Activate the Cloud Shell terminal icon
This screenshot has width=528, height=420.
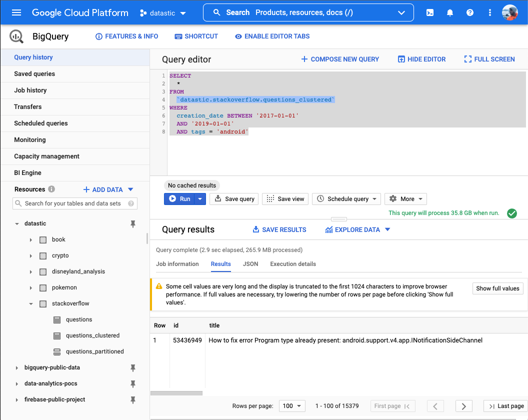(429, 12)
